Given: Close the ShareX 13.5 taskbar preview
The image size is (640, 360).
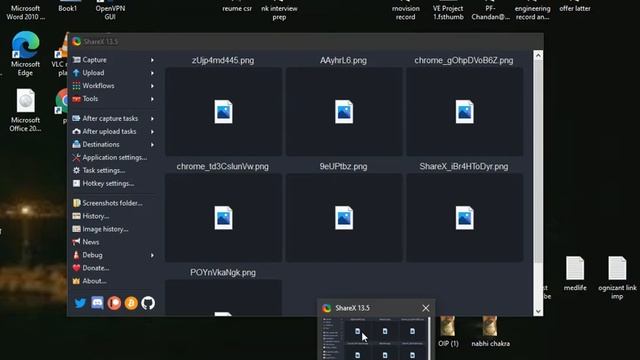Looking at the screenshot, I should point(426,308).
